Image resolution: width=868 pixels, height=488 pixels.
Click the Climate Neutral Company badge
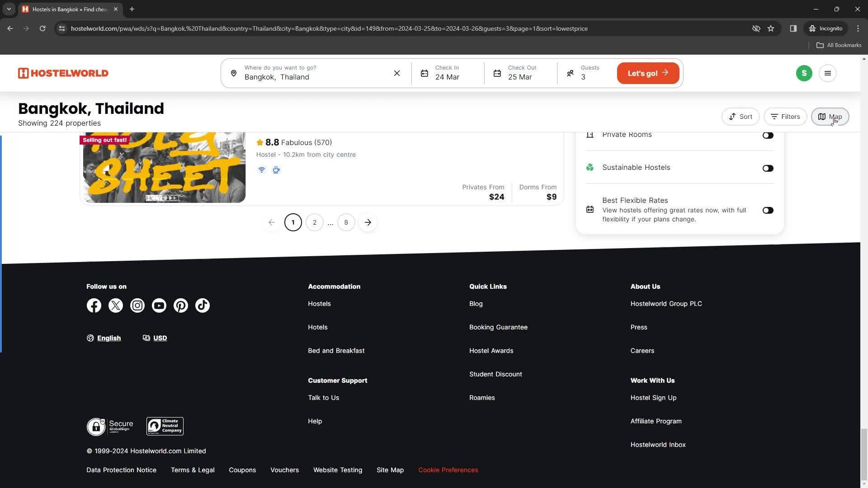[165, 427]
